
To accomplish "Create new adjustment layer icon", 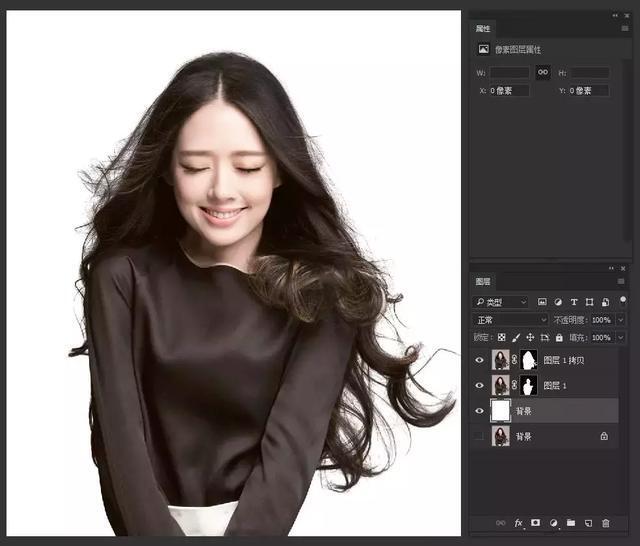I will tap(554, 523).
